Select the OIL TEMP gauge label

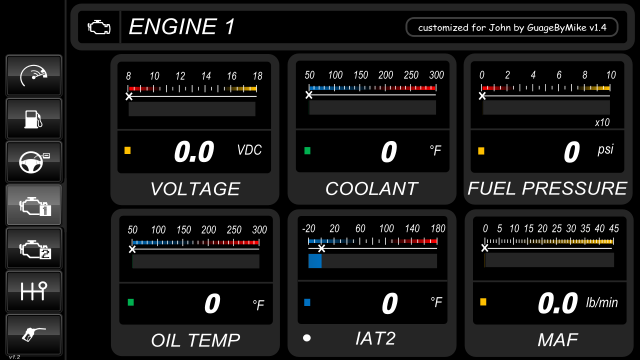tap(196, 340)
